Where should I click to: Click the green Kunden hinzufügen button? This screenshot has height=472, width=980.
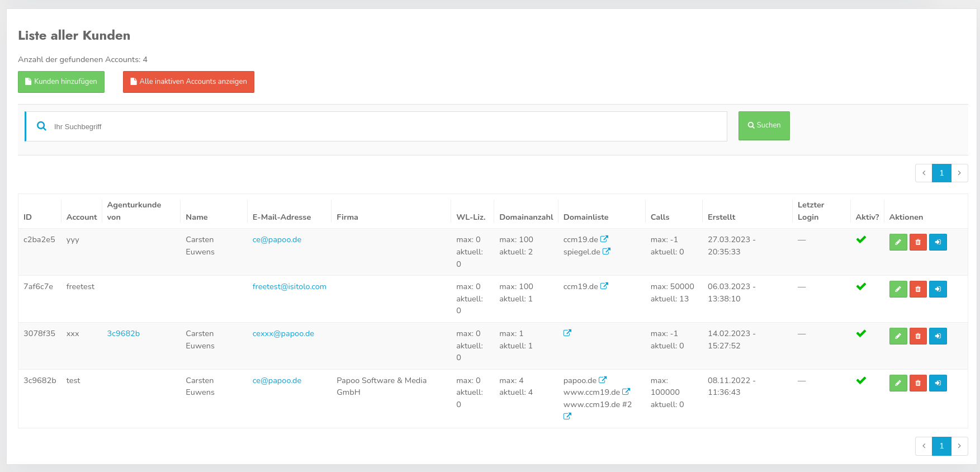pos(61,82)
